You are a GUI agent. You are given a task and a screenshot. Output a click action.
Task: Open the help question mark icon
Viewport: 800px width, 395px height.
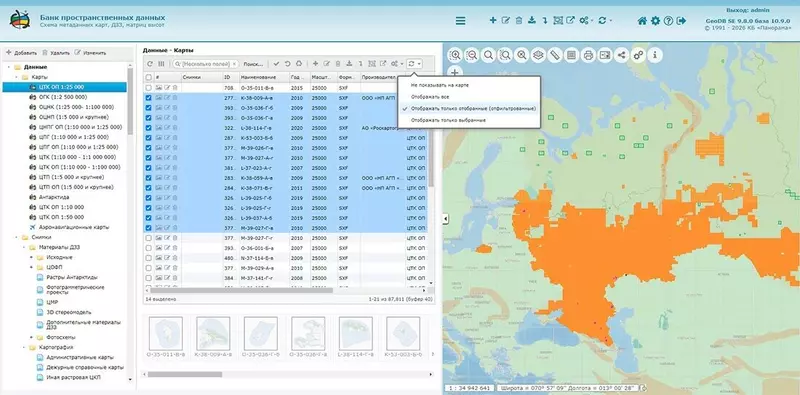(668, 21)
